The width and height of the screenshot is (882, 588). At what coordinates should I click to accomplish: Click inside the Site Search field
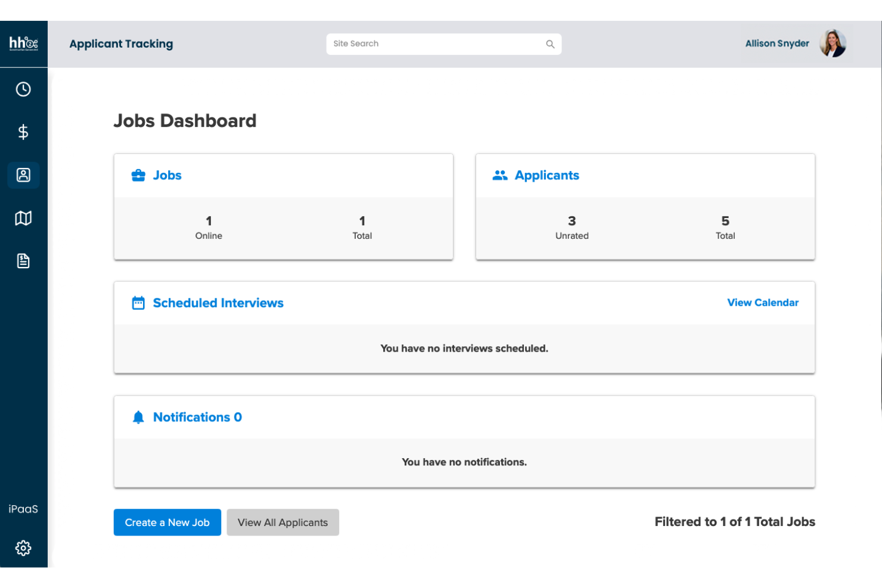click(x=443, y=44)
